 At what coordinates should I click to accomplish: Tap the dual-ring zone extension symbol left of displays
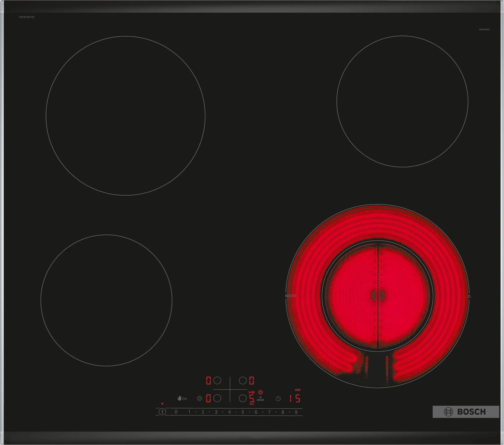pos(200,399)
